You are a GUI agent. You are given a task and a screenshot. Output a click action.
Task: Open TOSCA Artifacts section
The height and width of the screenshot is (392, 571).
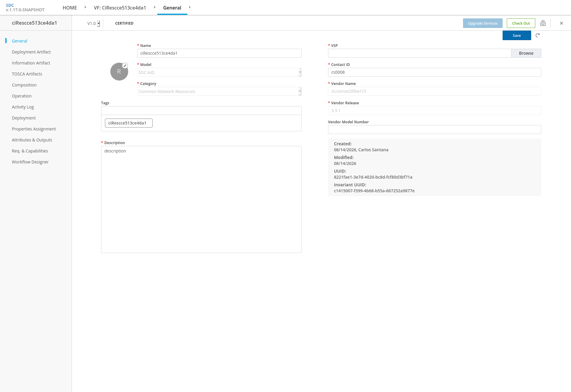(27, 74)
